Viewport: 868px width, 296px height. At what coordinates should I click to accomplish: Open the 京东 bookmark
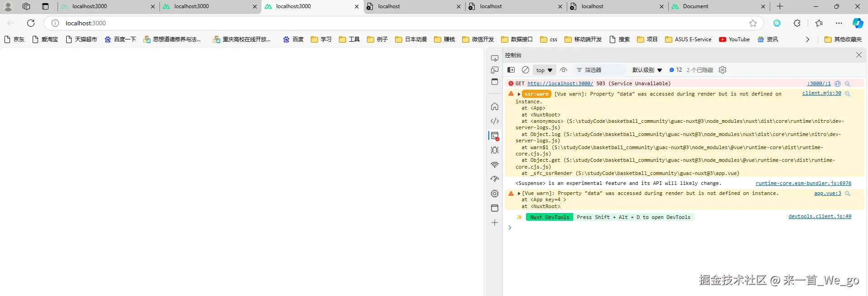pyautogui.click(x=14, y=39)
